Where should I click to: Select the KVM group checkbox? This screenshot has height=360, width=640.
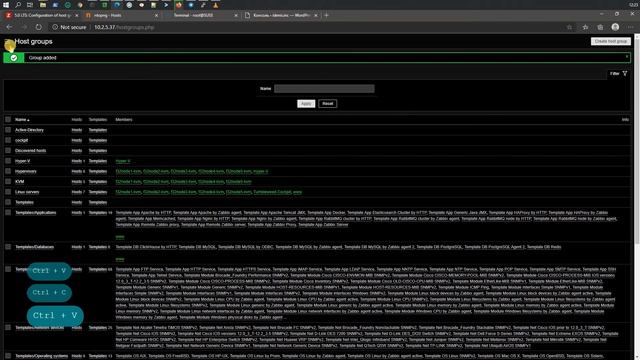(8, 181)
